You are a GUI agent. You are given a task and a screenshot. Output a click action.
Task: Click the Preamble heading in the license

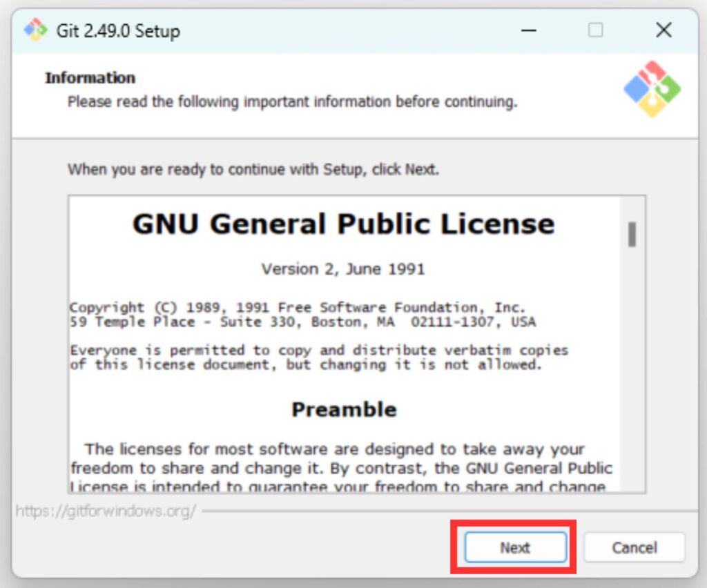pyautogui.click(x=344, y=409)
